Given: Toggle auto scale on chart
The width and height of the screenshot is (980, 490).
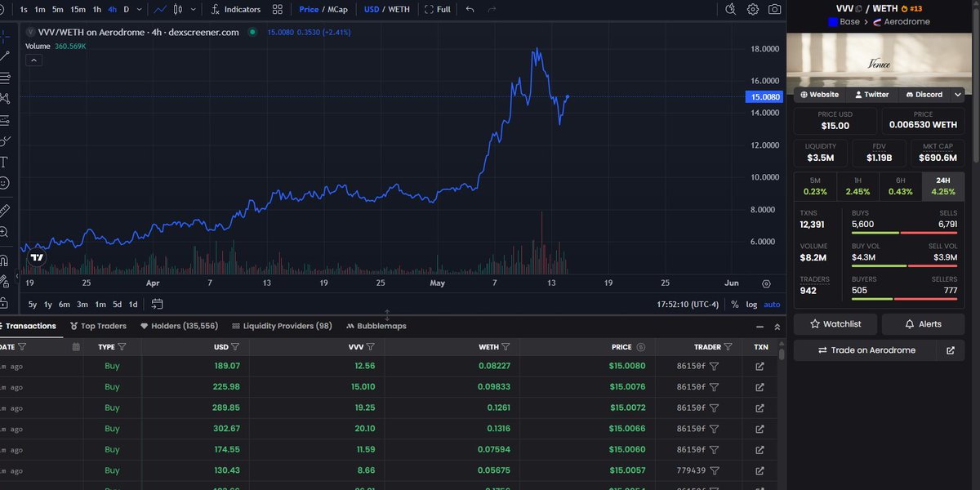Looking at the screenshot, I should pos(772,305).
